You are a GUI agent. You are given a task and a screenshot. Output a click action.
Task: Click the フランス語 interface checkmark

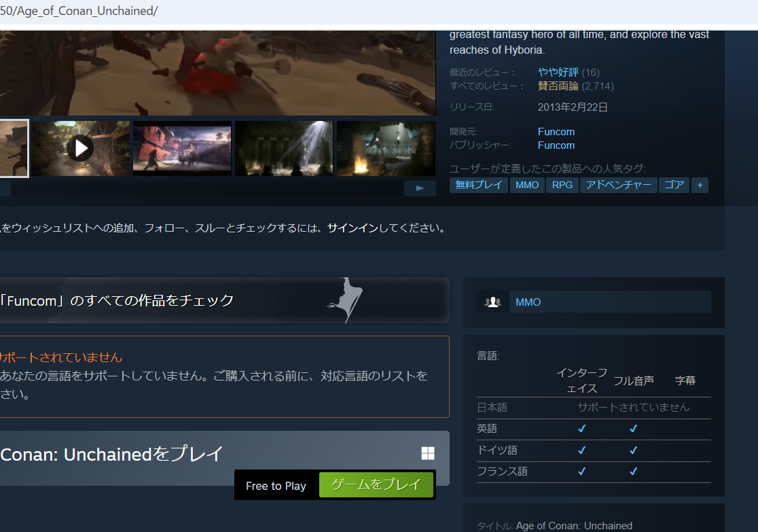point(581,471)
